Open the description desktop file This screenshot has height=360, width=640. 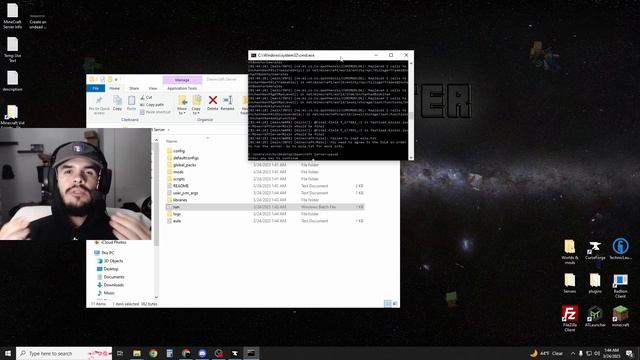13,81
